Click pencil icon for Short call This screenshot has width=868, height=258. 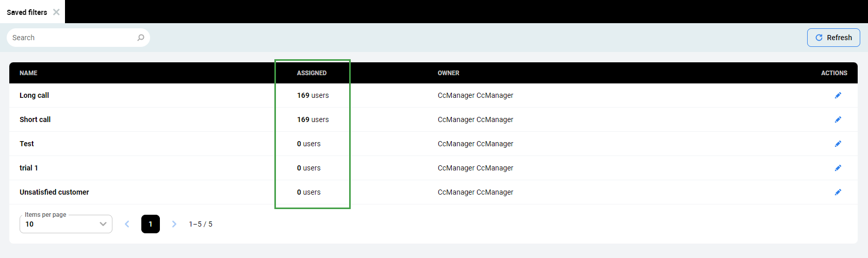coord(838,119)
